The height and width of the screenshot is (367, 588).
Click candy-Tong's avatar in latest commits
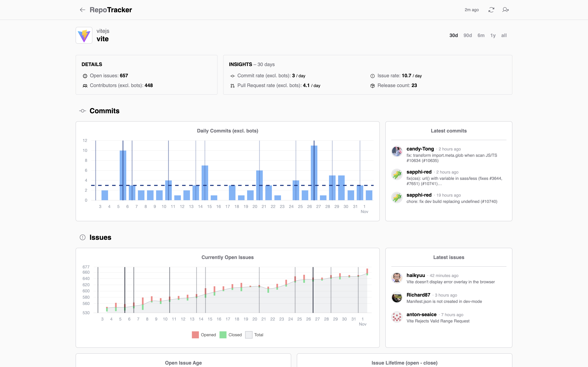397,151
